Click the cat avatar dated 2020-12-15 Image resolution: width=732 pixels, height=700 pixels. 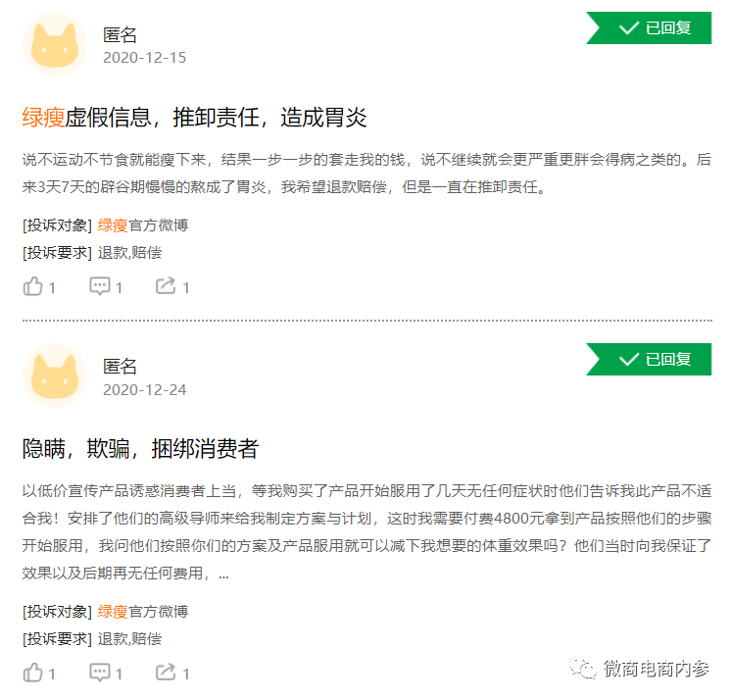55,45
